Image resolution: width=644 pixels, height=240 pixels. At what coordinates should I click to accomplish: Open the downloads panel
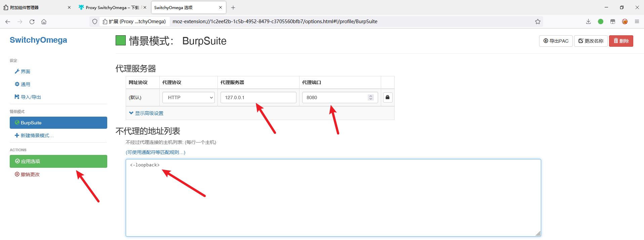588,22
